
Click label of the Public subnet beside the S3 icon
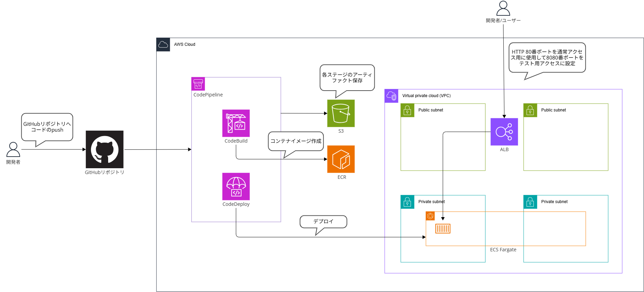coord(431,110)
